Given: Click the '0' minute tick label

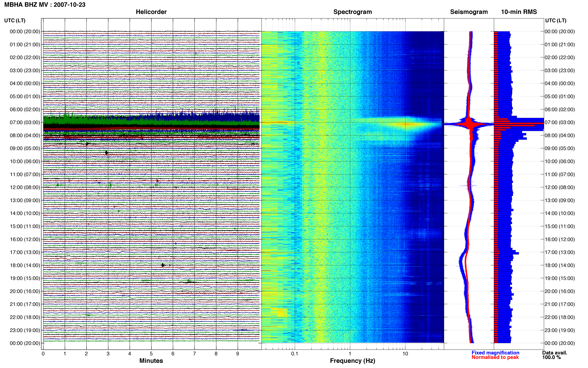Looking at the screenshot, I should [x=43, y=354].
